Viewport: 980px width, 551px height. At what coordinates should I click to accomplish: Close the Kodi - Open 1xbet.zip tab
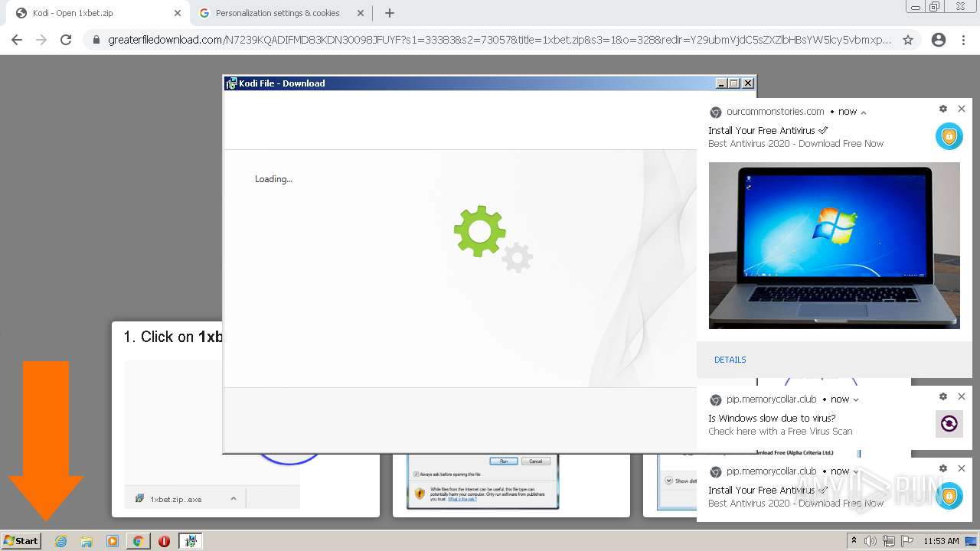(x=178, y=13)
